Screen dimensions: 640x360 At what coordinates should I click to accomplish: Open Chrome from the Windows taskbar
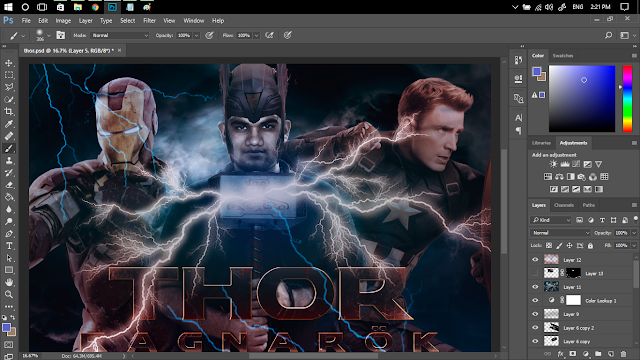tap(95, 7)
